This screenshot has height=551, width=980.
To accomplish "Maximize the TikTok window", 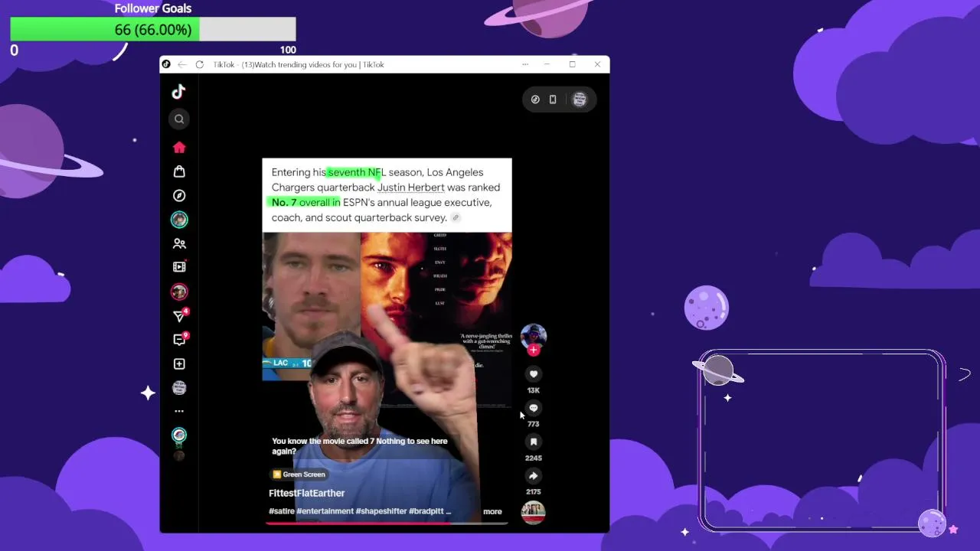I will tap(572, 64).
